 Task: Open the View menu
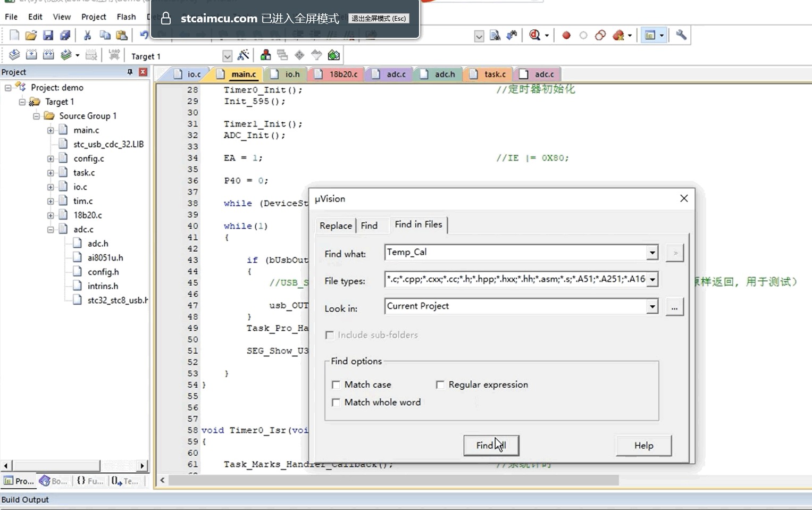pyautogui.click(x=62, y=17)
